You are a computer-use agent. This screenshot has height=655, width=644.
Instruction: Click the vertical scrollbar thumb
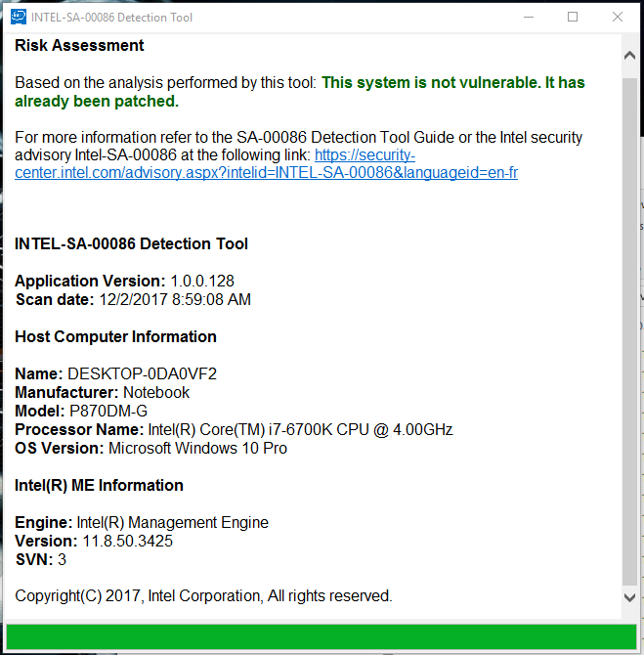(629, 331)
